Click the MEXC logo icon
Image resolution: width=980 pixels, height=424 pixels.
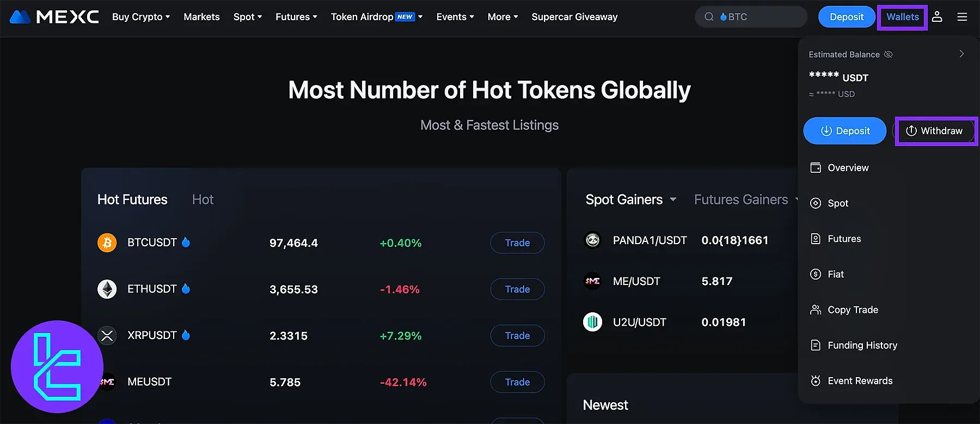coord(20,17)
